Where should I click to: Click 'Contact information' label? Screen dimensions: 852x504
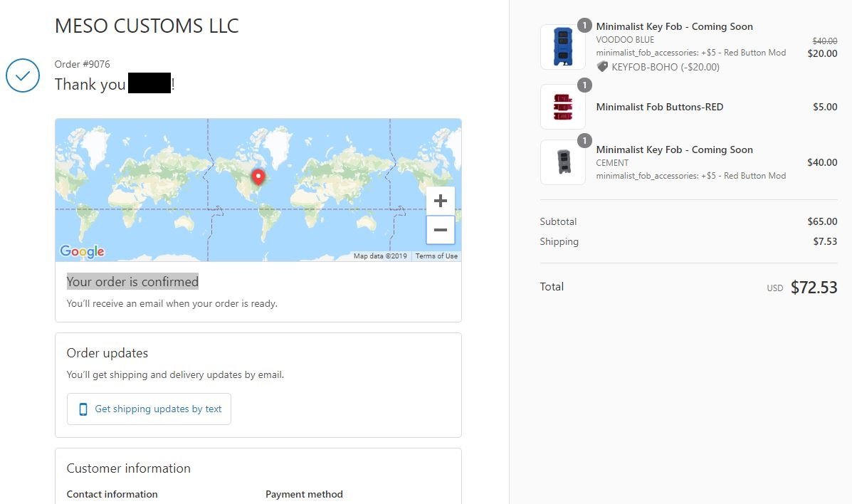(112, 494)
